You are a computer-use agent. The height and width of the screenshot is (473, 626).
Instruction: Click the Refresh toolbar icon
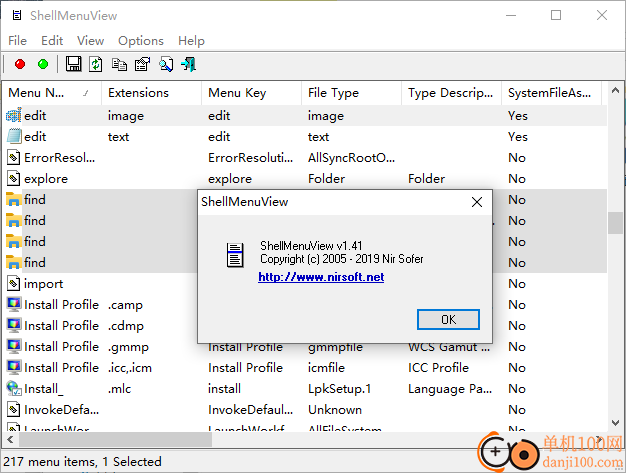coord(96,64)
